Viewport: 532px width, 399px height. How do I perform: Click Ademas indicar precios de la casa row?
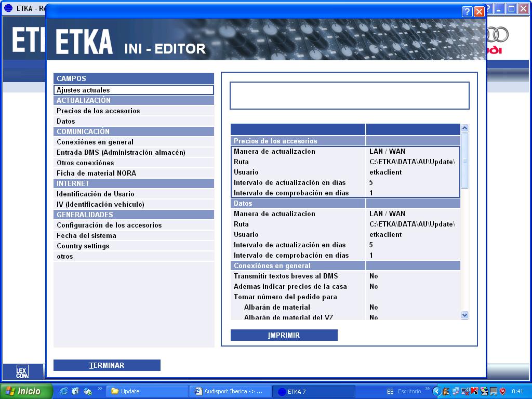coord(345,287)
